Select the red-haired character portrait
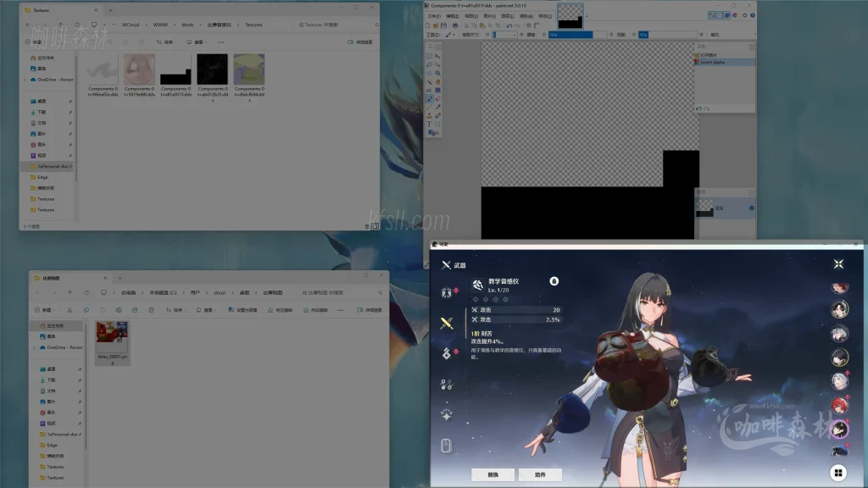The image size is (868, 488). pyautogui.click(x=839, y=405)
